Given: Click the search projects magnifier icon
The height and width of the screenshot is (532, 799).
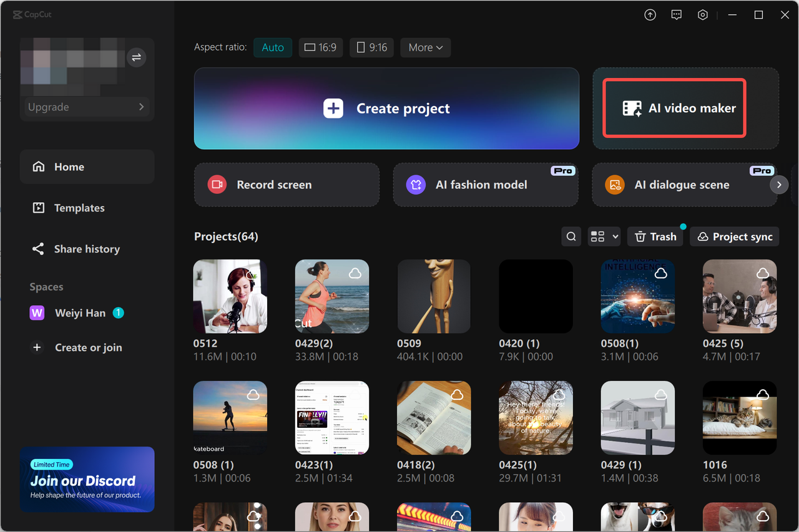Looking at the screenshot, I should pos(571,236).
